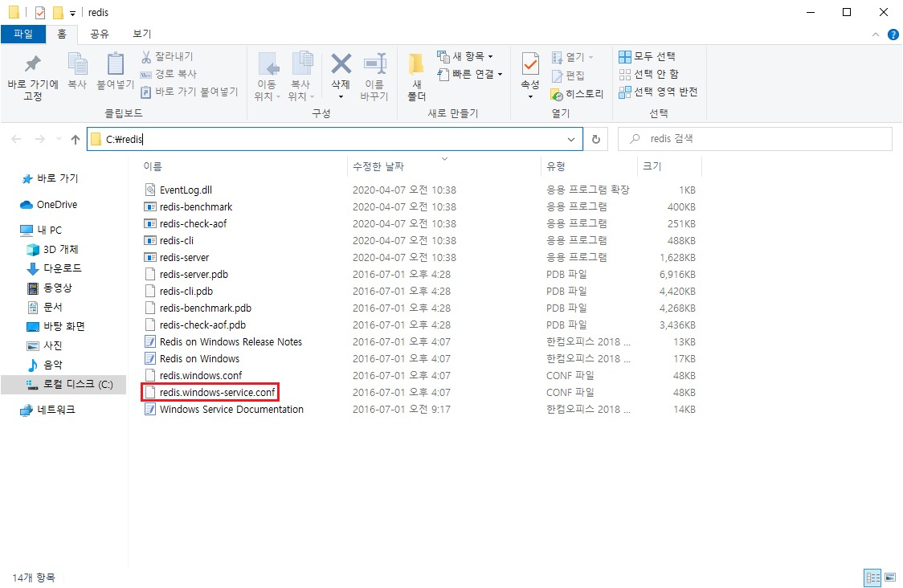The image size is (903, 588).
Task: Select the 홈 ribbon tab
Action: click(62, 34)
